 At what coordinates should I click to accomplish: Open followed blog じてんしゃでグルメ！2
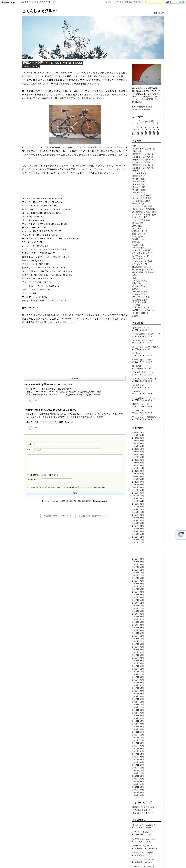point(142,810)
